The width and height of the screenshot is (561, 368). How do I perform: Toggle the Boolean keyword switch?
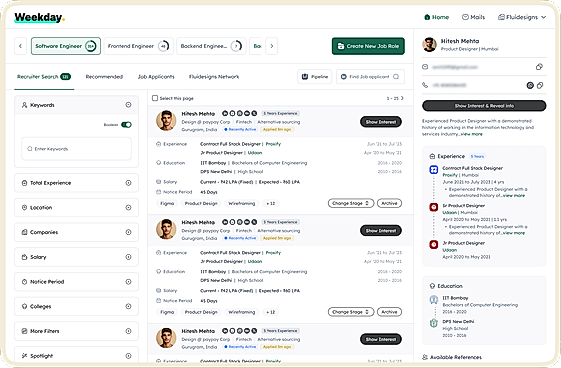pyautogui.click(x=126, y=124)
